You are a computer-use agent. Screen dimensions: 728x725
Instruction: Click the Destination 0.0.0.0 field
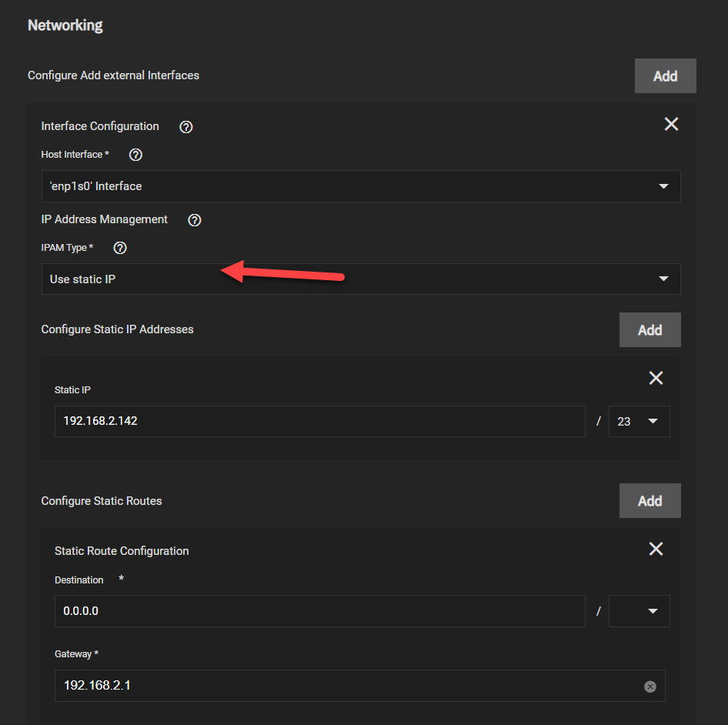320,611
